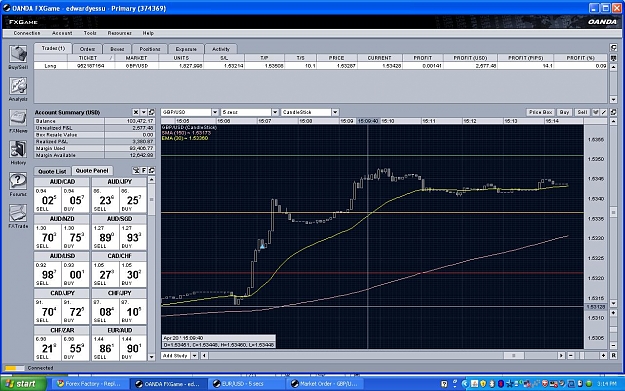Click the chart vertical scroll up arrow
Image resolution: width=625 pixels, height=391 pixels.
tap(614, 121)
